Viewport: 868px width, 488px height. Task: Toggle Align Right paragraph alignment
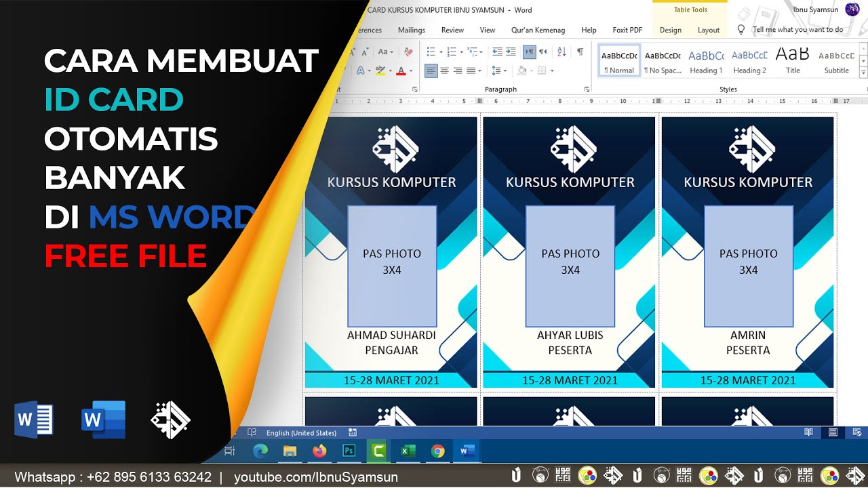click(457, 70)
